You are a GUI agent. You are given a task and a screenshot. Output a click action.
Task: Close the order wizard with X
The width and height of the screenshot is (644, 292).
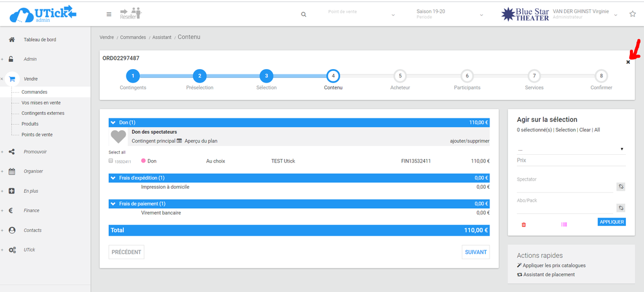(x=628, y=62)
